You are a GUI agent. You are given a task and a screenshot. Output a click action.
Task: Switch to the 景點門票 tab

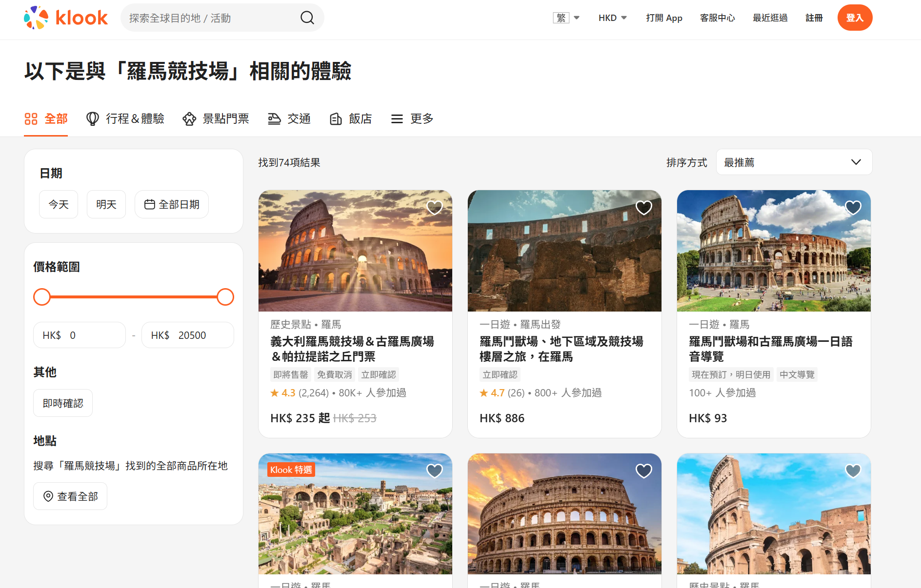[x=216, y=118]
